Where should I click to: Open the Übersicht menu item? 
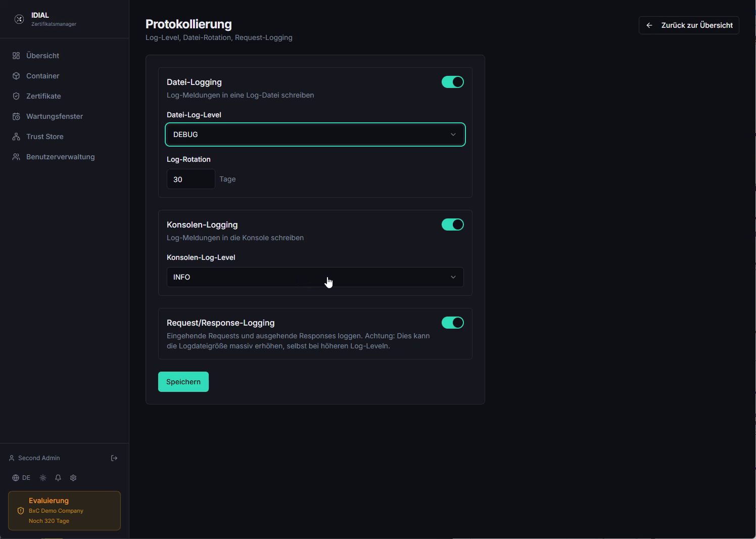tap(64, 56)
